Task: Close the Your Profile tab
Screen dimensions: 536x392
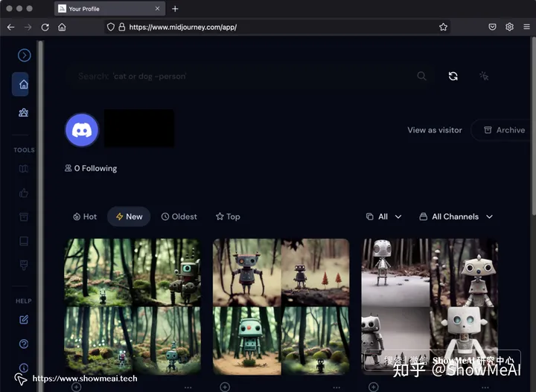Action: pos(157,8)
